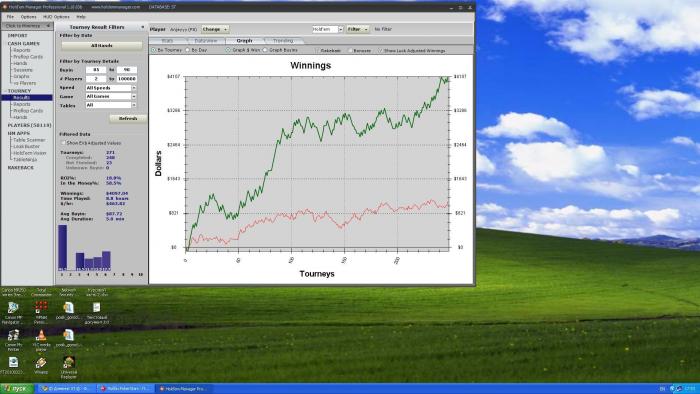700x394 pixels.
Task: Click the language indicator in the system tray
Action: [662, 389]
